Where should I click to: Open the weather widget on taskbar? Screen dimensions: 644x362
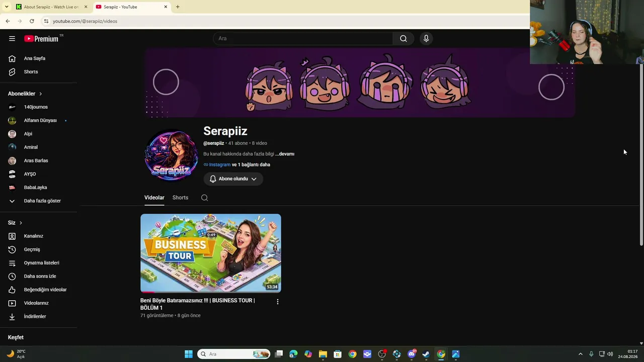[16, 354]
